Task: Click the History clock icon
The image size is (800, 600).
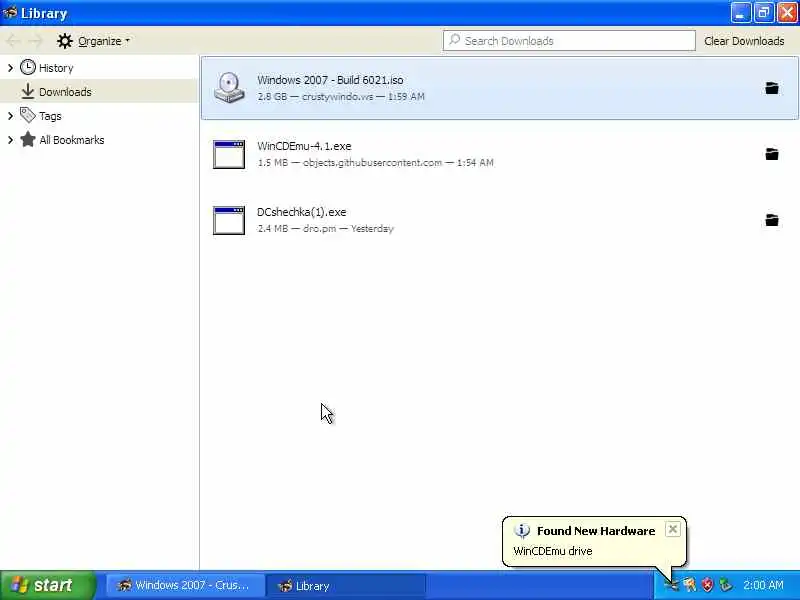Action: coord(28,67)
